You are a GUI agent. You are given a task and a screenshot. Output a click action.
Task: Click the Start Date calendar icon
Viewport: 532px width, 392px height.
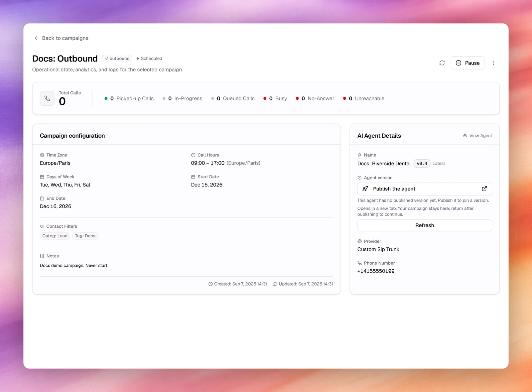193,177
